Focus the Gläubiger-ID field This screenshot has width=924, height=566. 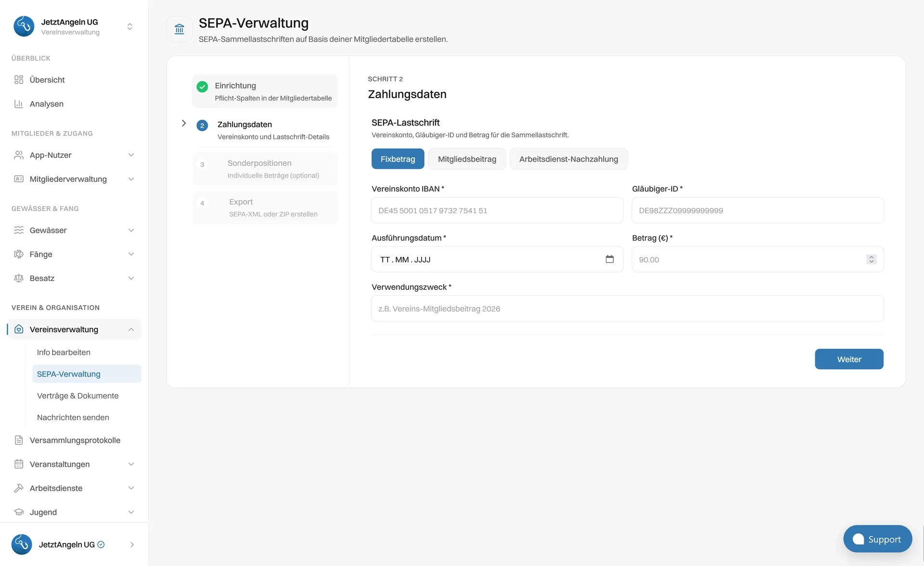point(757,210)
